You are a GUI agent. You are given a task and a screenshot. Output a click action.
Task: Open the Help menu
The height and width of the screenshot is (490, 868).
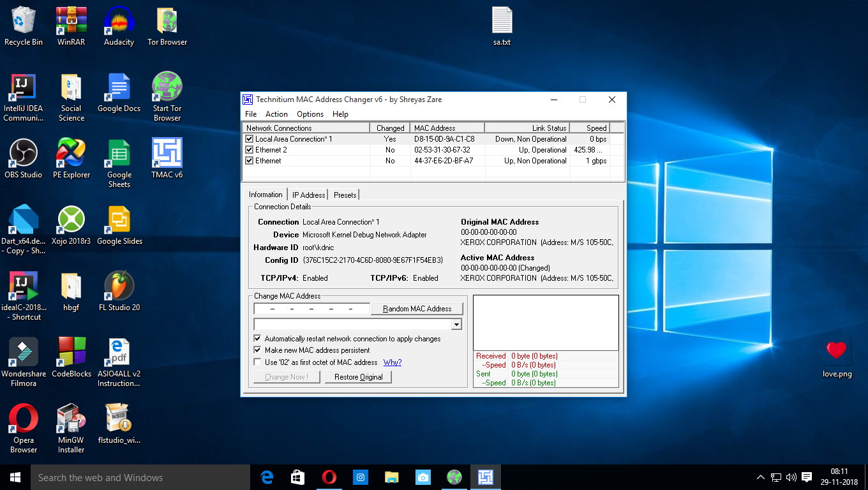click(341, 114)
